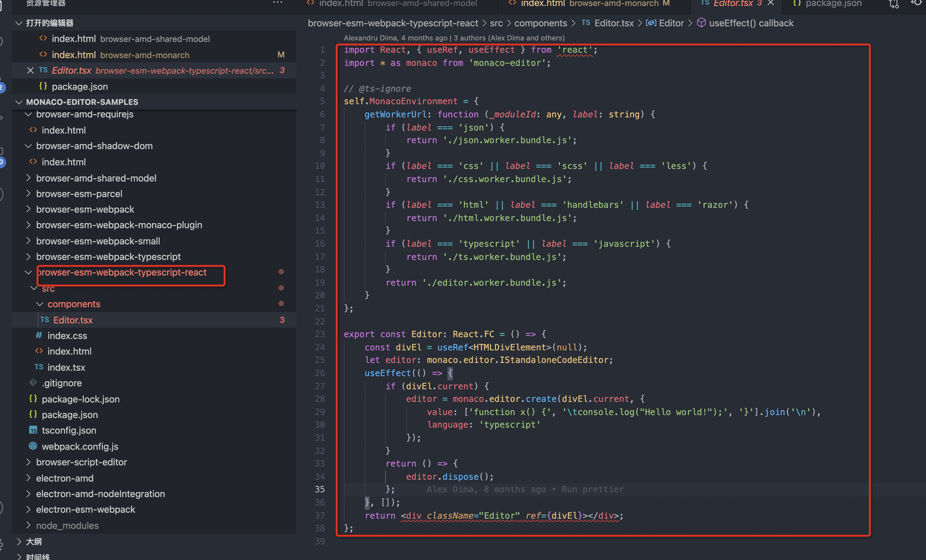
Task: Collapse the browser-amd-requirejs folder
Action: tap(84, 114)
